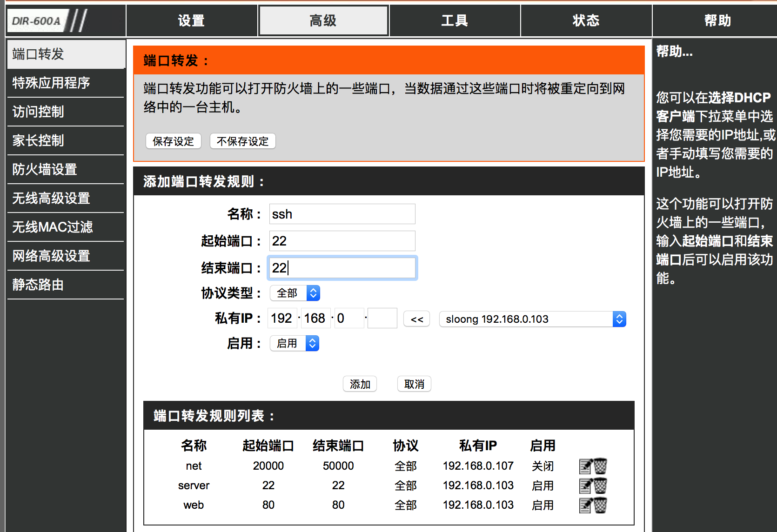Image resolution: width=777 pixels, height=532 pixels.
Task: Click the DIR-600A logo
Action: tap(37, 21)
